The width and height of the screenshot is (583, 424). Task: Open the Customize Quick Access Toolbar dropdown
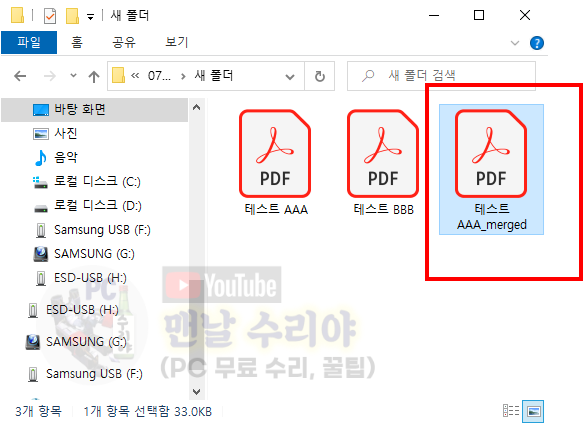click(90, 17)
